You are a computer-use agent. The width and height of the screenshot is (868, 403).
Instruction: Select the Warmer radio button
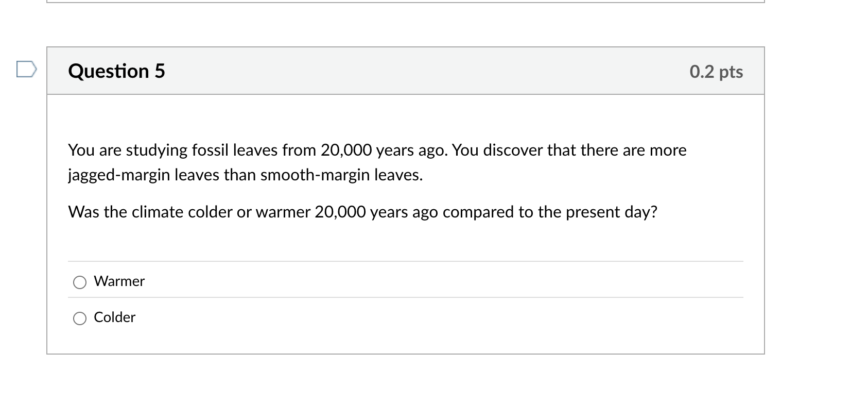(80, 282)
